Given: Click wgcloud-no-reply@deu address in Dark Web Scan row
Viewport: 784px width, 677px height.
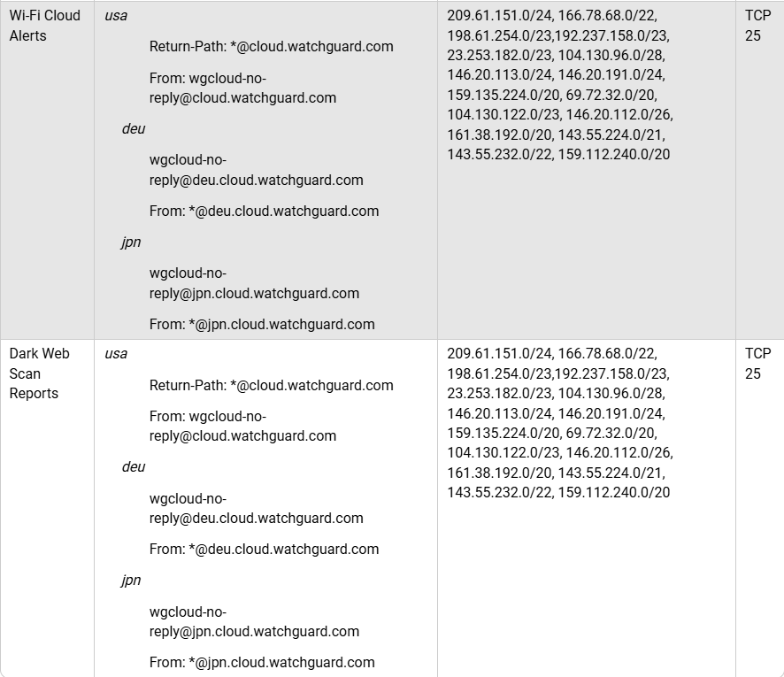Looking at the screenshot, I should [x=256, y=509].
